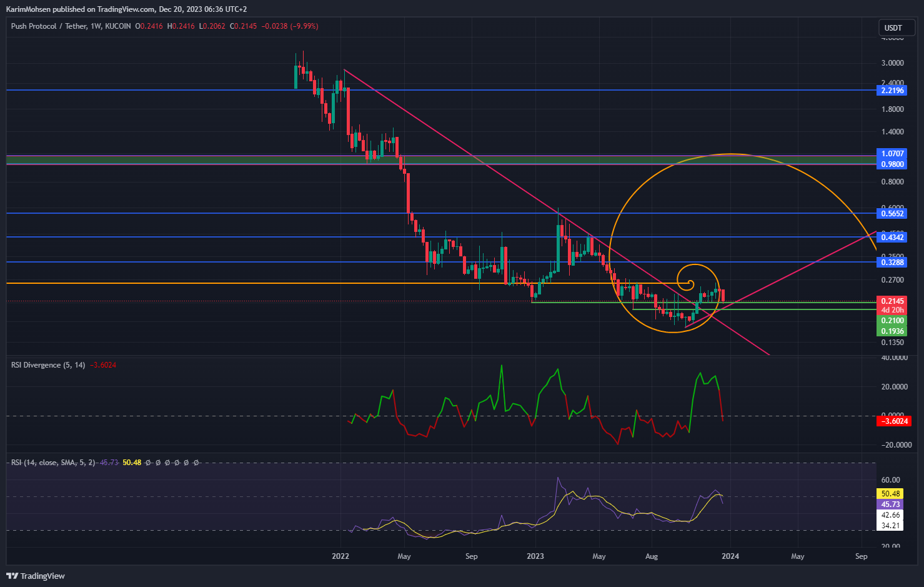Click the 60.00 tick on the RSI axis

pos(890,480)
